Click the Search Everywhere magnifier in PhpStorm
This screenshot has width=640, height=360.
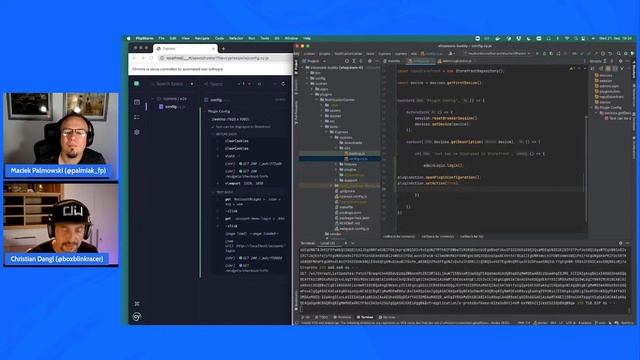(x=619, y=53)
